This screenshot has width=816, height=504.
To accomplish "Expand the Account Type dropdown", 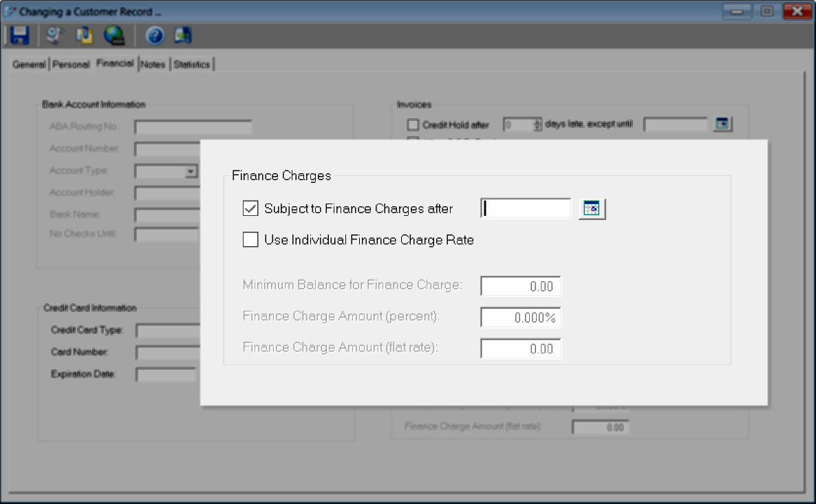I will tap(191, 171).
